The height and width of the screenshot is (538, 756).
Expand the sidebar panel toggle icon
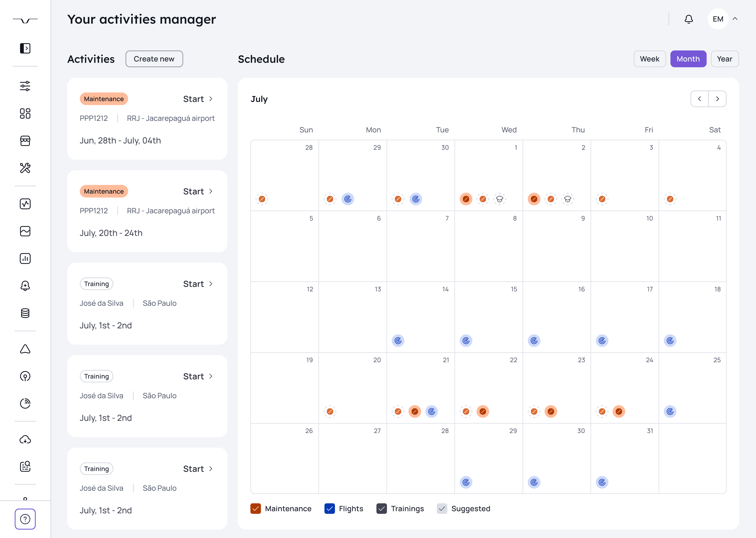tap(25, 48)
